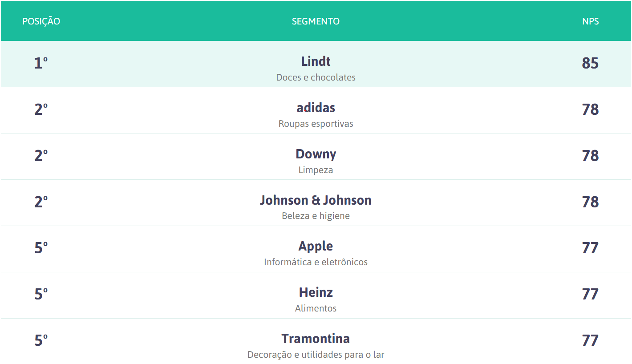Click Decoração e utilidades para o lar

pyautogui.click(x=316, y=355)
